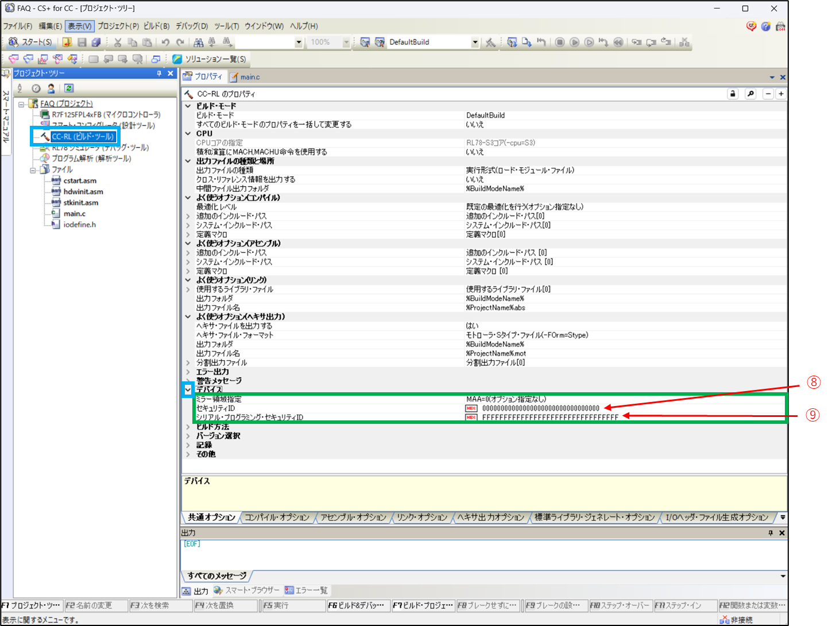The height and width of the screenshot is (626, 840).
Task: Open the エラー一覧 tab at bottom
Action: (306, 590)
